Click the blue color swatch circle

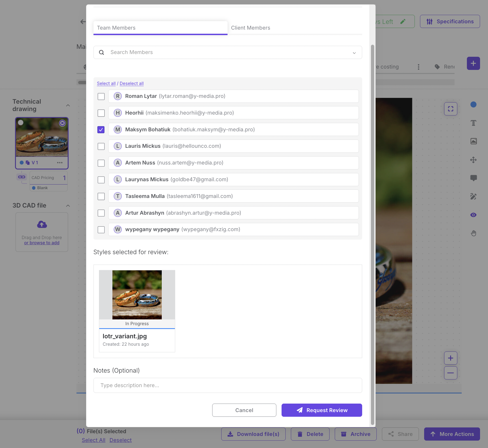[x=473, y=104]
